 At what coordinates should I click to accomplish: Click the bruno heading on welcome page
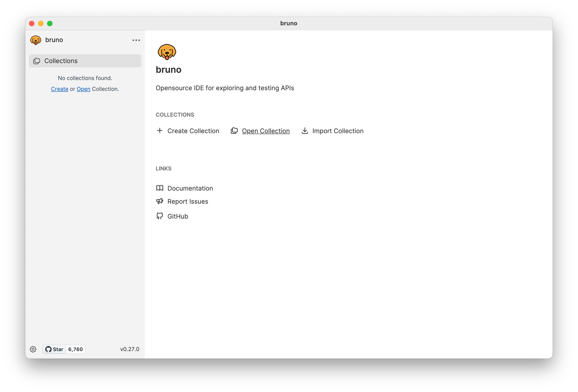click(x=169, y=70)
